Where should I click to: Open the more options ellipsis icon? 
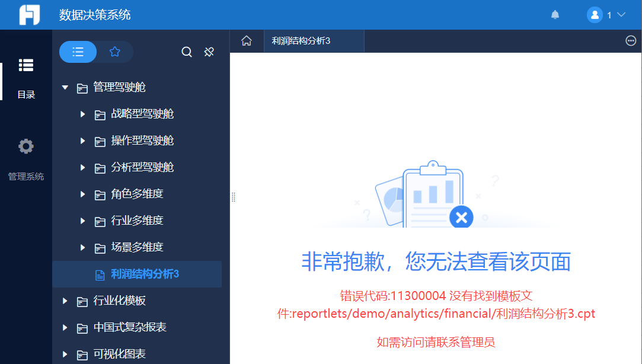point(631,41)
